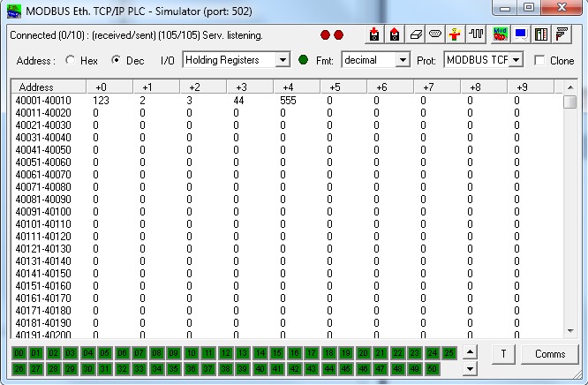
Task: Toggle station 26 green box
Action: [19, 369]
